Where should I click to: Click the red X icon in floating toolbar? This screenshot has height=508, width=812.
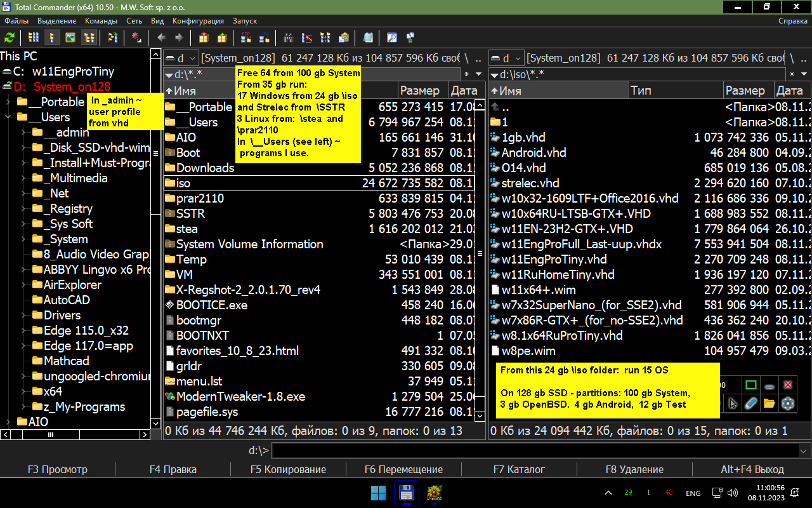click(x=788, y=385)
